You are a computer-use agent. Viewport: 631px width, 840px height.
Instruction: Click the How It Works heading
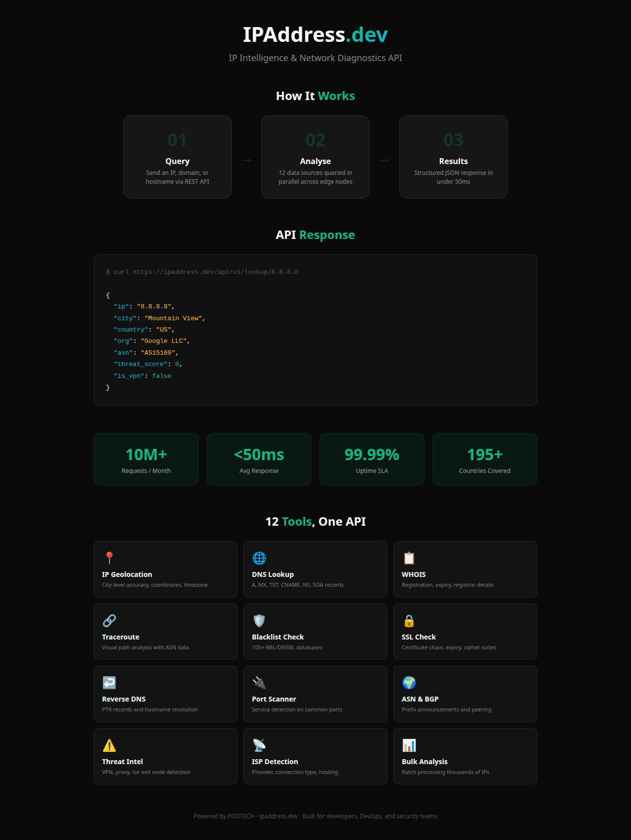coord(315,96)
